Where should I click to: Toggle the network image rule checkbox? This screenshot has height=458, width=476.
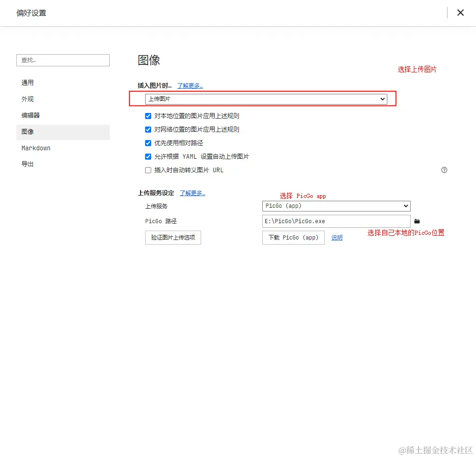(148, 130)
